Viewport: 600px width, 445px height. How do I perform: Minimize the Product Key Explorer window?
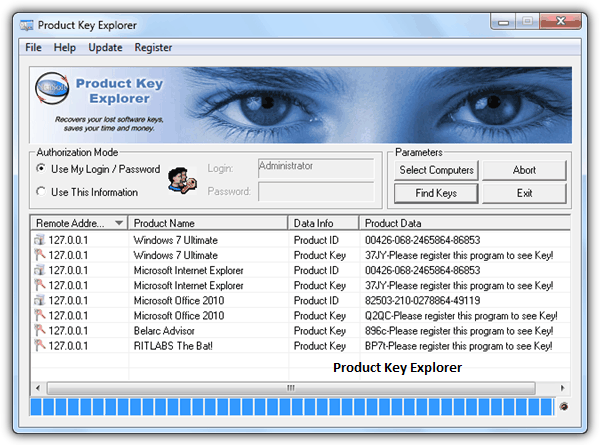point(503,21)
